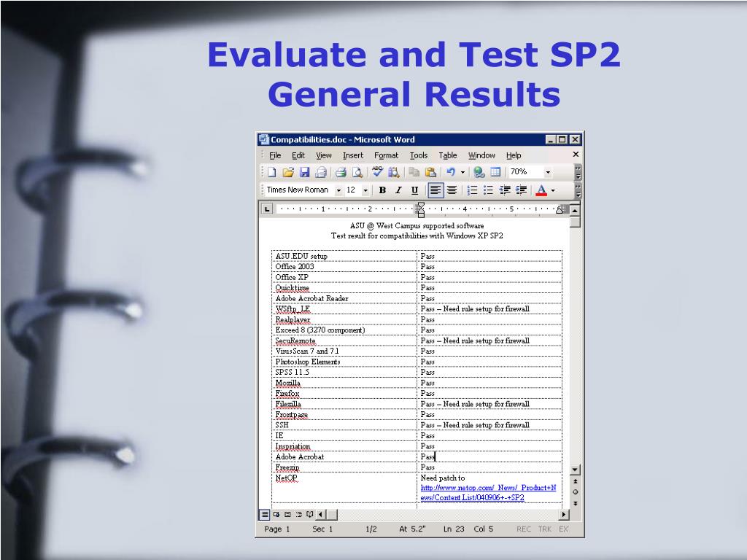Click horizontal scrollbar left arrow

point(321,514)
